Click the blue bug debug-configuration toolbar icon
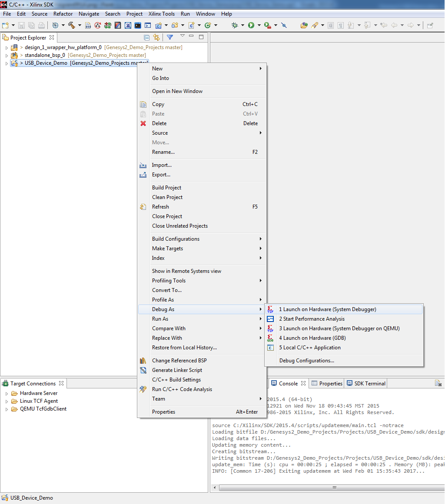The image size is (445, 504). [128, 25]
